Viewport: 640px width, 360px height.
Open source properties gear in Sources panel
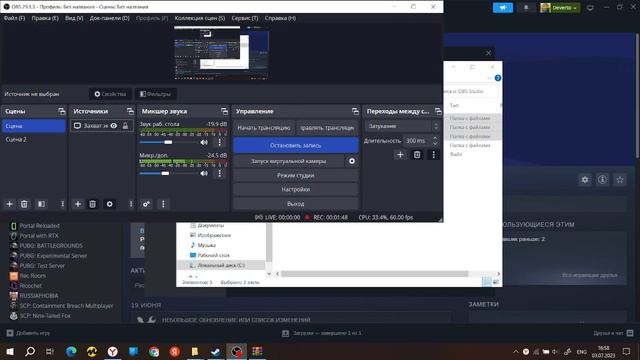109,204
